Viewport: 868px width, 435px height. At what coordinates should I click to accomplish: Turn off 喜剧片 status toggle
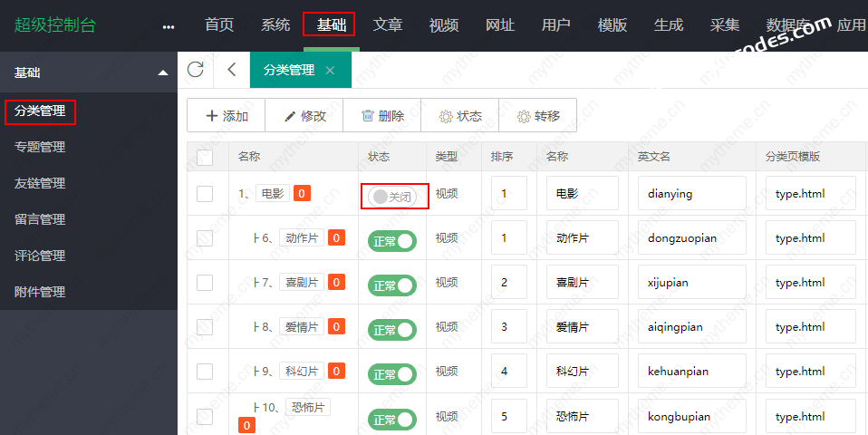point(392,285)
